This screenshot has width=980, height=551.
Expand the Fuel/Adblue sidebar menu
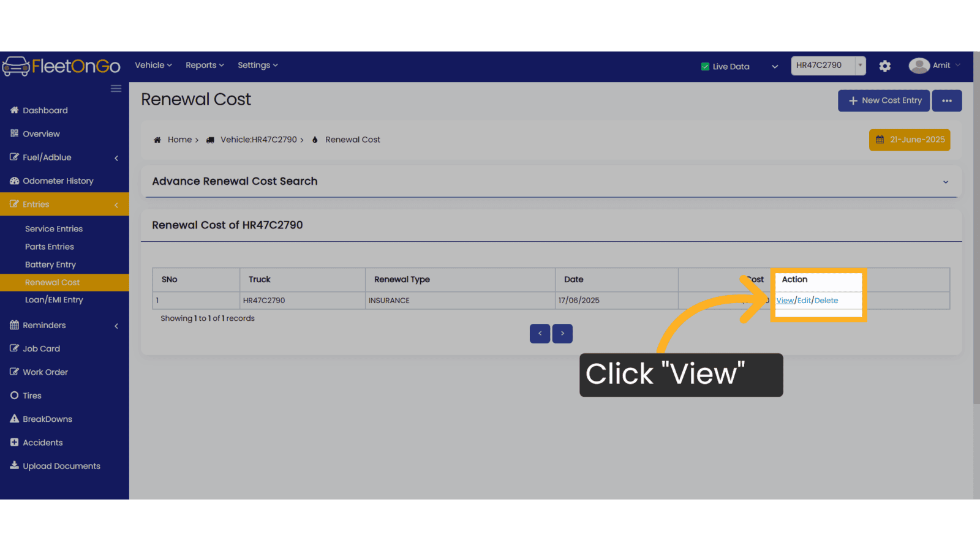pyautogui.click(x=64, y=157)
